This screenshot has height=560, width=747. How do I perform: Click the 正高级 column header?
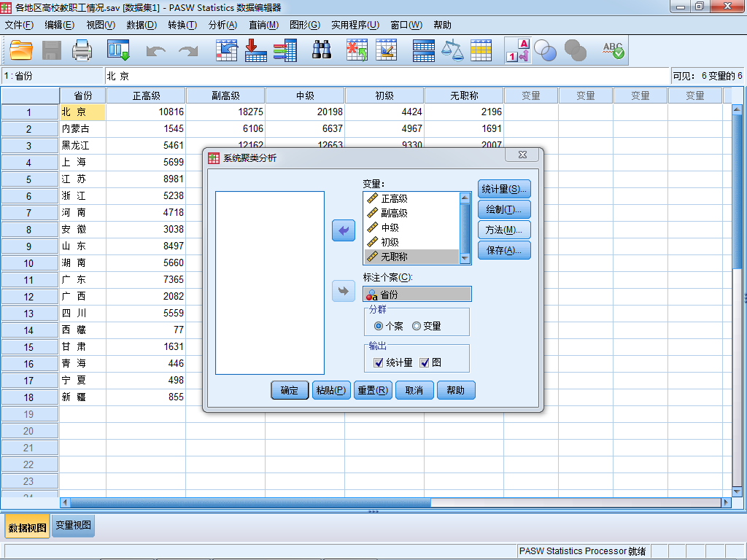tap(146, 96)
